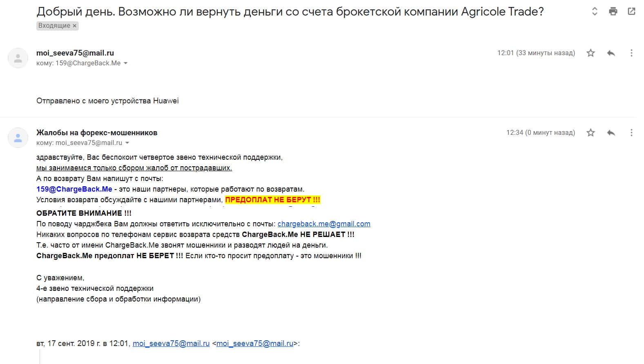Click the avatar of Жалобы на форекс-мошенников

tap(18, 138)
